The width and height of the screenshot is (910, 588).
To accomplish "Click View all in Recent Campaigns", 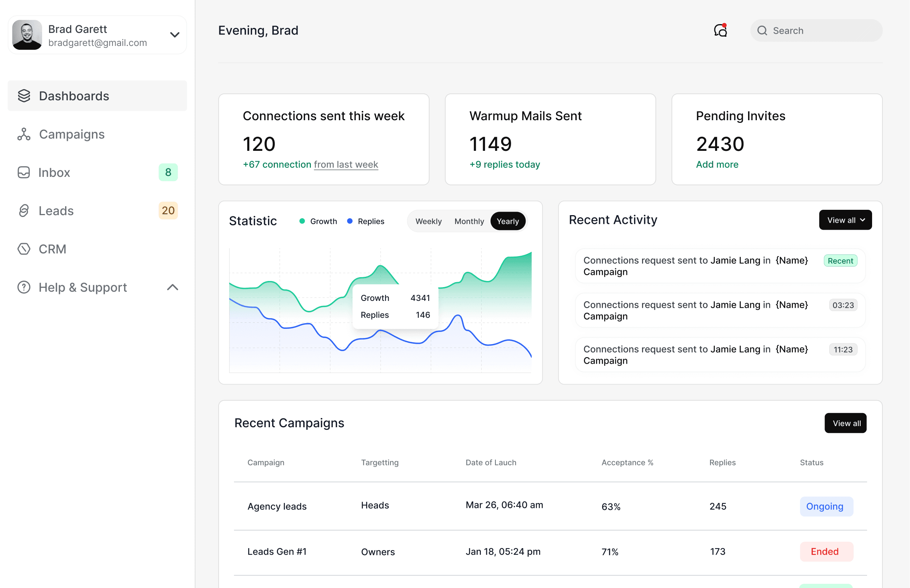I will (x=846, y=423).
